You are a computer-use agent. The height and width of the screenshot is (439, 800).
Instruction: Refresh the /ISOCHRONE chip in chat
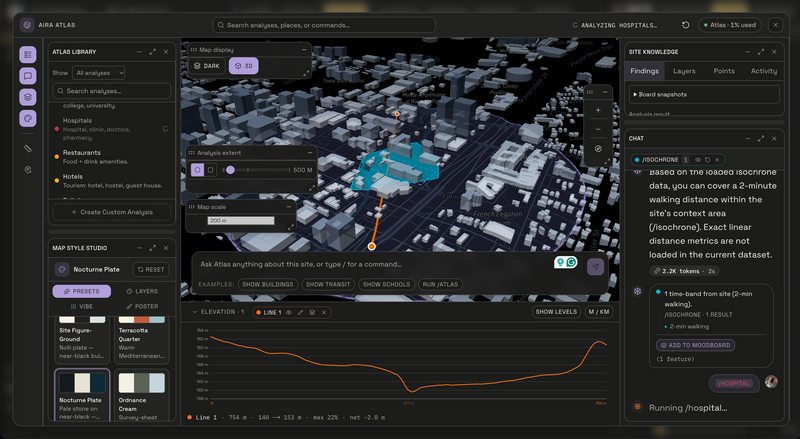click(707, 160)
